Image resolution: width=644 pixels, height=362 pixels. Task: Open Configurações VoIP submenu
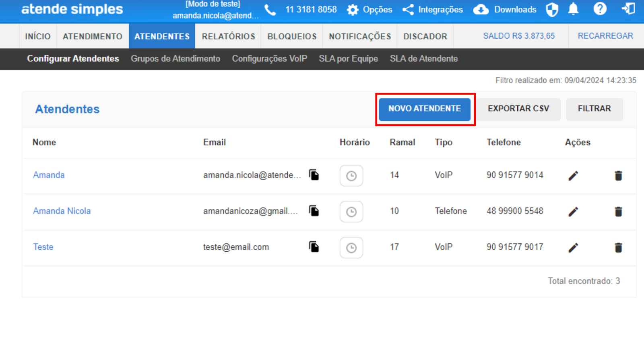pyautogui.click(x=269, y=59)
